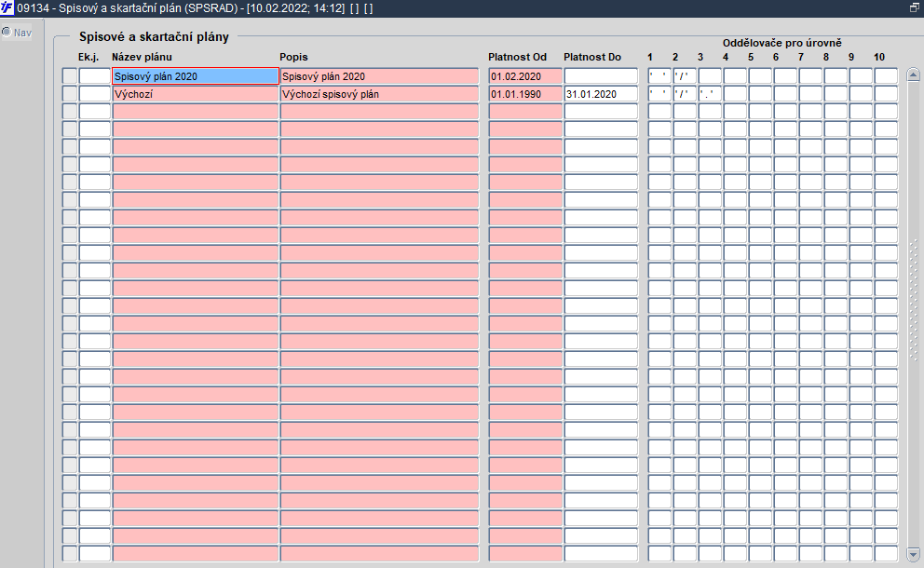The width and height of the screenshot is (924, 568).
Task: Click the vertical scrollbar track
Action: click(914, 314)
